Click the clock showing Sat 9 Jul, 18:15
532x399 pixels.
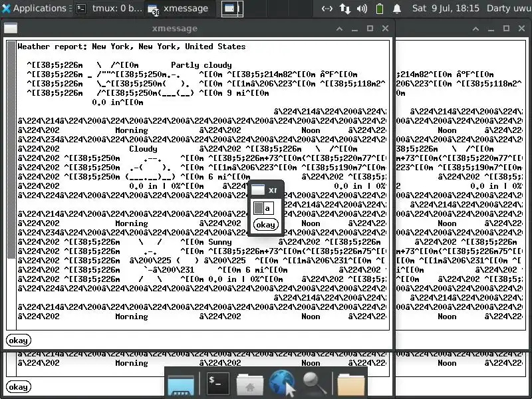[446, 8]
